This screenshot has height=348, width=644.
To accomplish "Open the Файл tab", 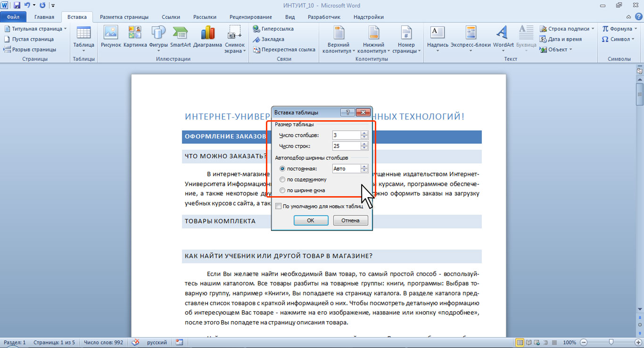I will click(x=13, y=17).
